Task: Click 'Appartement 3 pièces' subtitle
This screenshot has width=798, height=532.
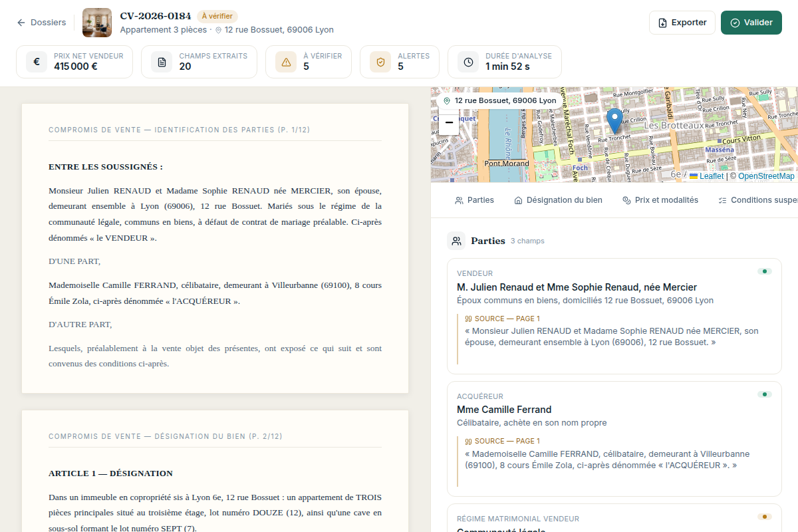Action: tap(164, 30)
